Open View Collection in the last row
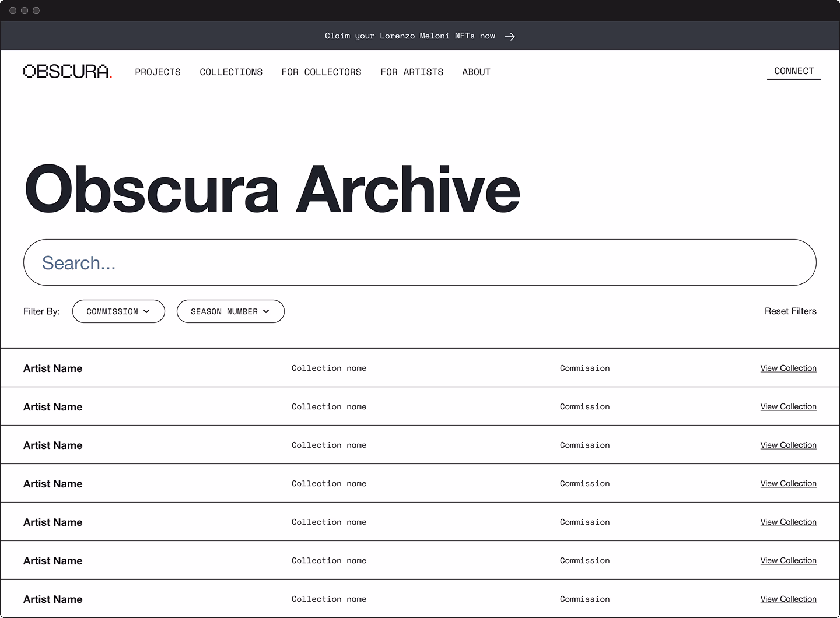 (x=788, y=599)
